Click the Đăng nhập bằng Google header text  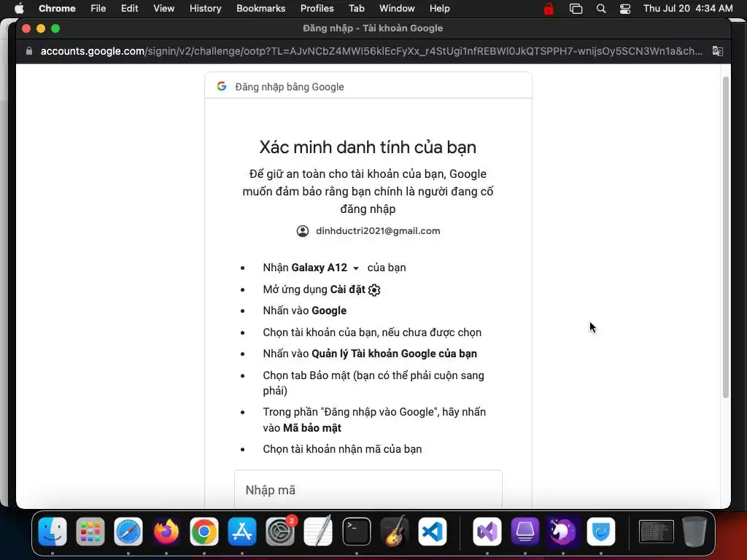point(289,87)
